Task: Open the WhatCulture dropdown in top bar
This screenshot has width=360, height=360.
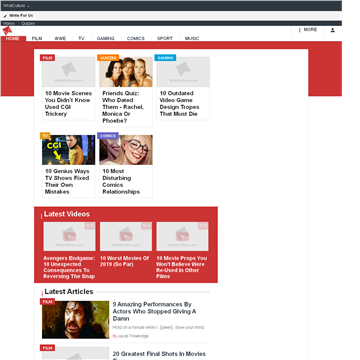Action: [x=16, y=6]
